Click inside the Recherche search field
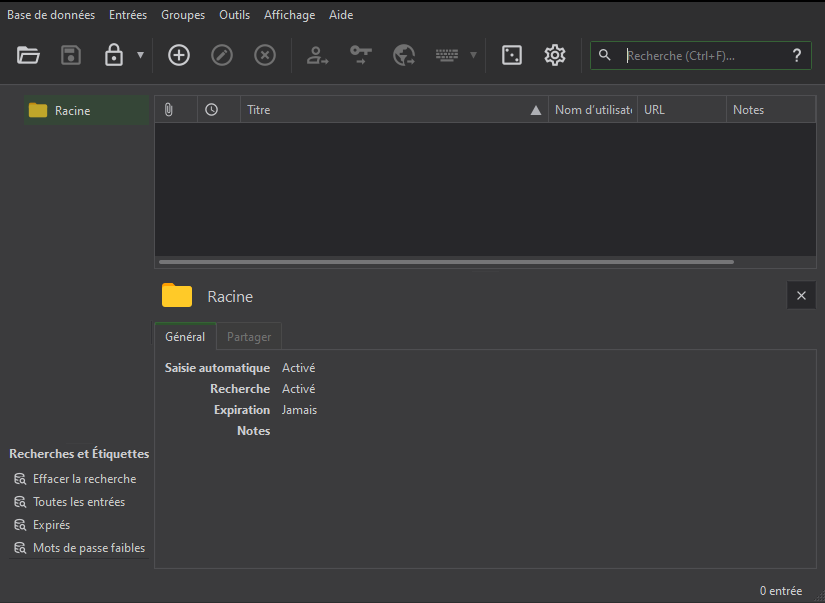Screen dimensions: 825x603 point(700,55)
